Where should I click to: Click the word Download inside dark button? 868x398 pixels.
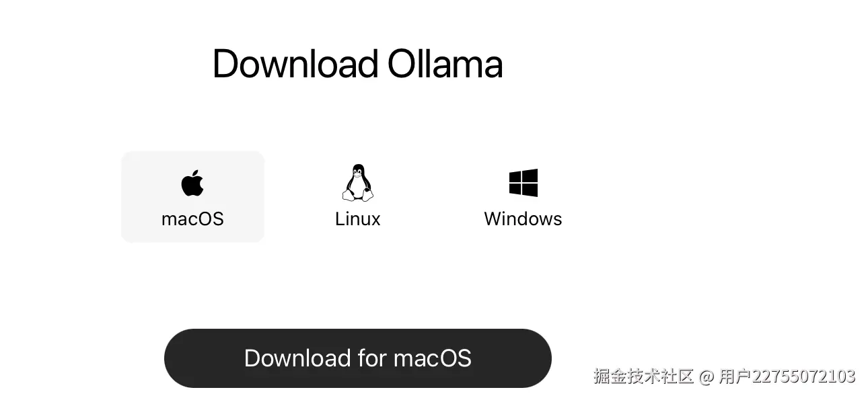297,358
